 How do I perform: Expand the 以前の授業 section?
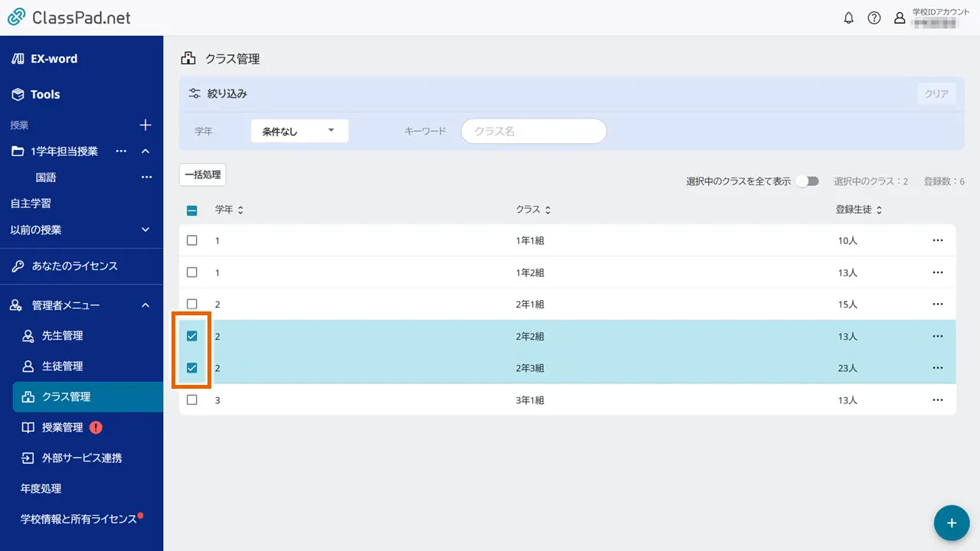click(x=145, y=230)
